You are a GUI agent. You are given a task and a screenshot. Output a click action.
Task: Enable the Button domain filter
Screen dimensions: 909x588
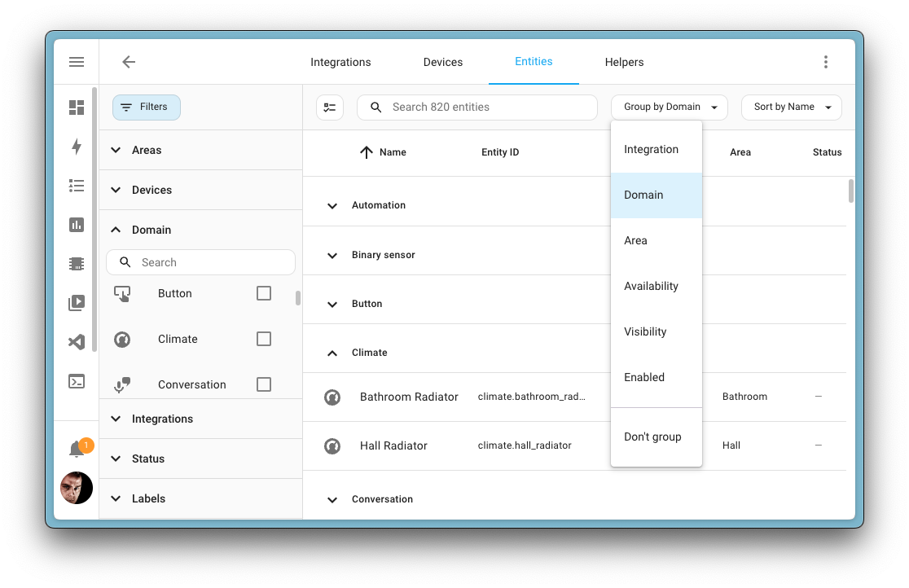click(x=264, y=293)
